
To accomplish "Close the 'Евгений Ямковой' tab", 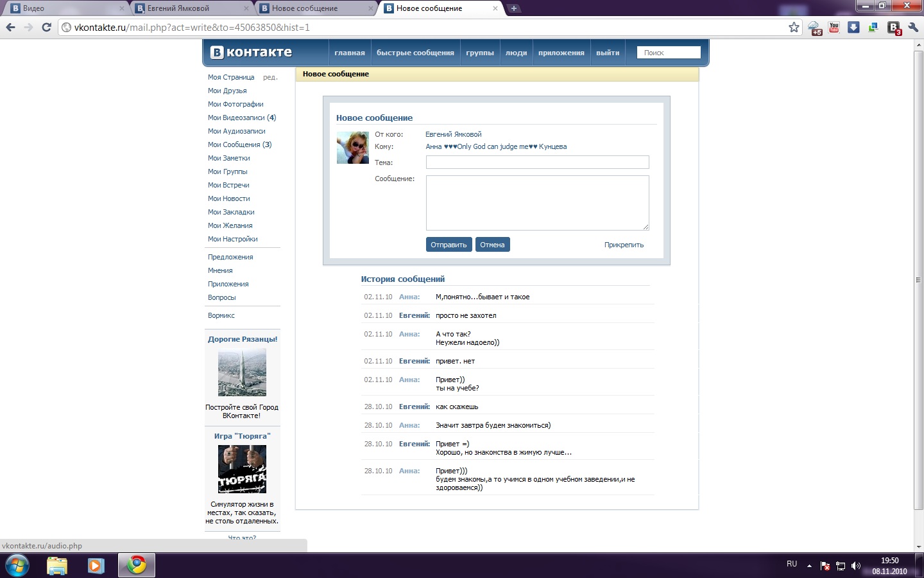I will pos(246,8).
